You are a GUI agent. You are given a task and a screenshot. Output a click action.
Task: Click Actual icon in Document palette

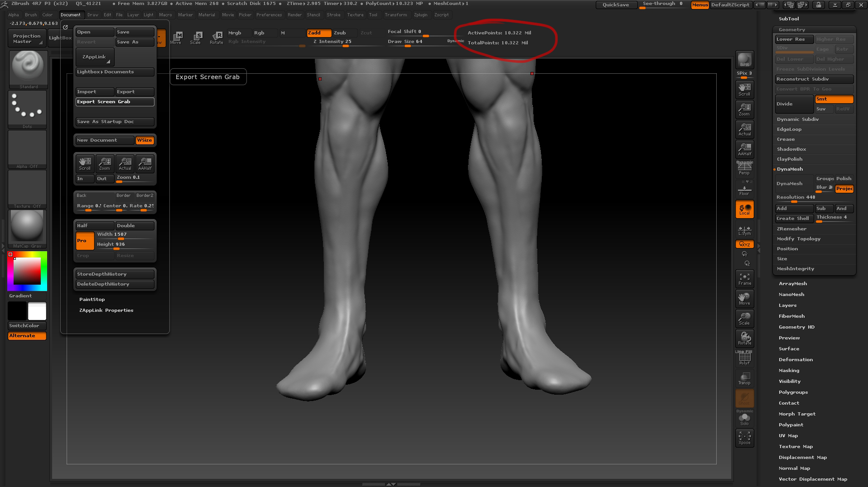(x=125, y=163)
